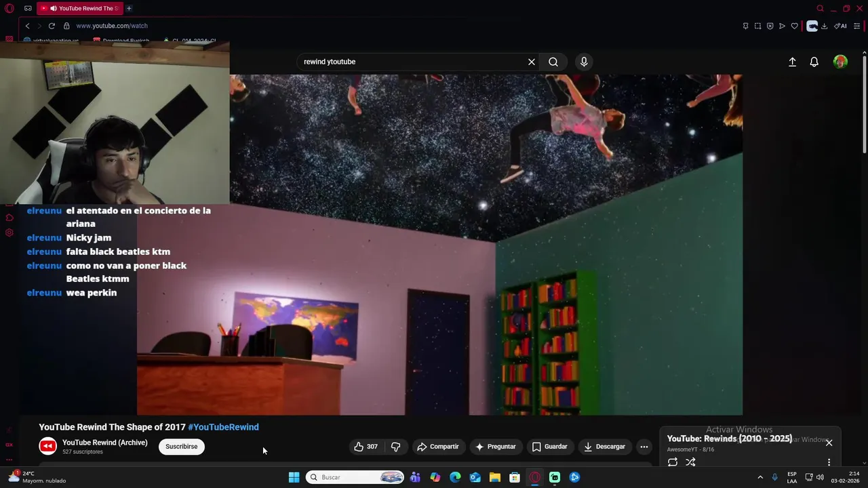
Task: Close the Rewinds playlist panel
Action: (829, 443)
